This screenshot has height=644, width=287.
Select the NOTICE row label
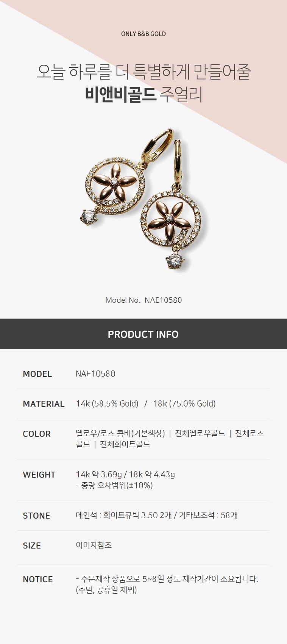[x=38, y=579]
